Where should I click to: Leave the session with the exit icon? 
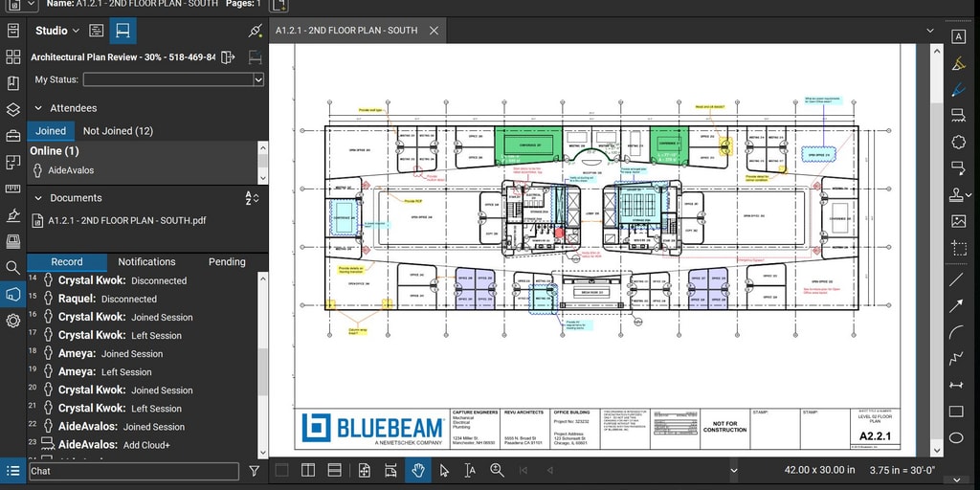click(x=228, y=56)
